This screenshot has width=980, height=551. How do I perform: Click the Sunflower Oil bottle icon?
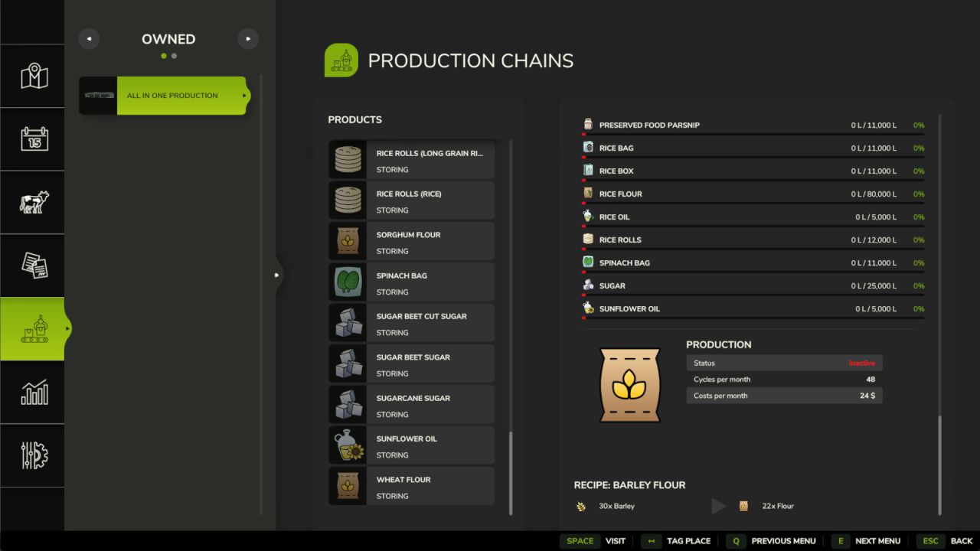pos(348,445)
